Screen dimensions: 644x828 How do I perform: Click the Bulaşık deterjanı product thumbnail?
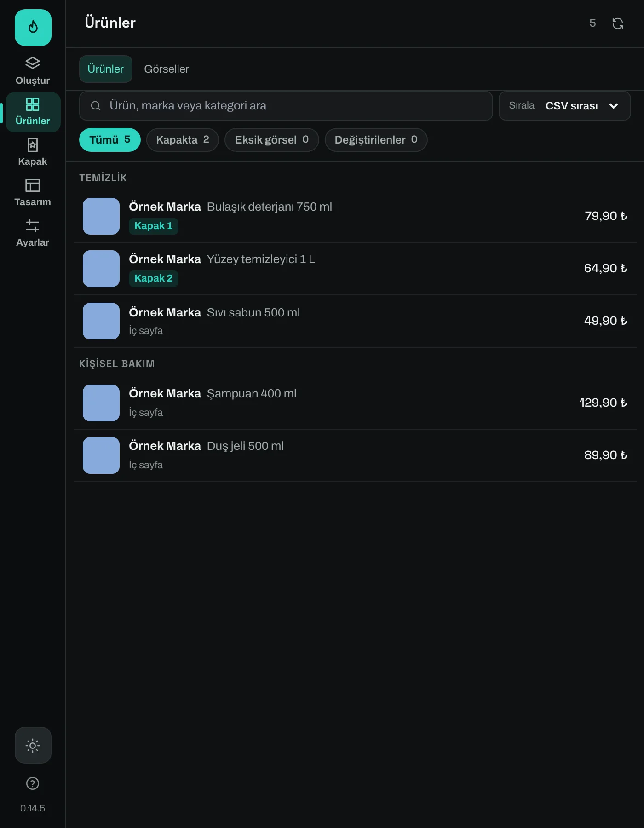click(x=101, y=216)
